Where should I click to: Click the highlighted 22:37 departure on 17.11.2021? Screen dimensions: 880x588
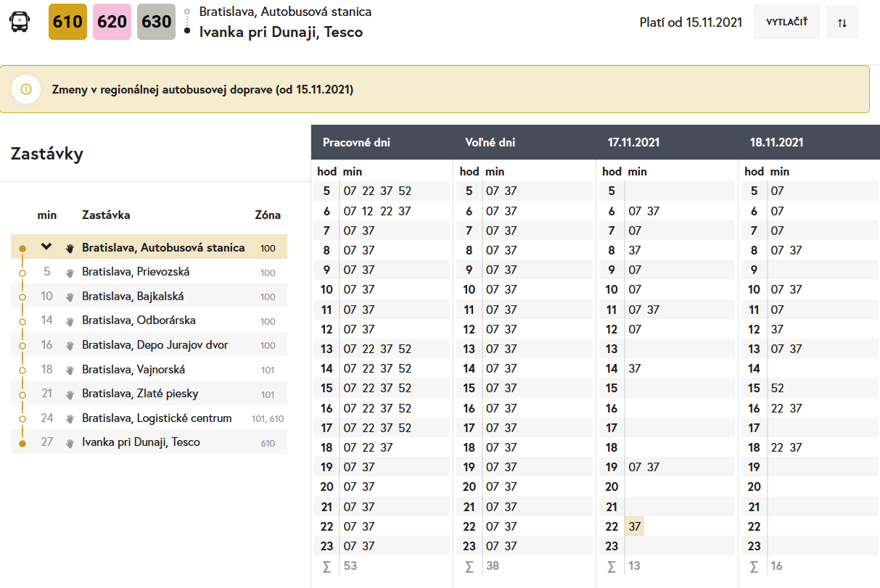(635, 526)
